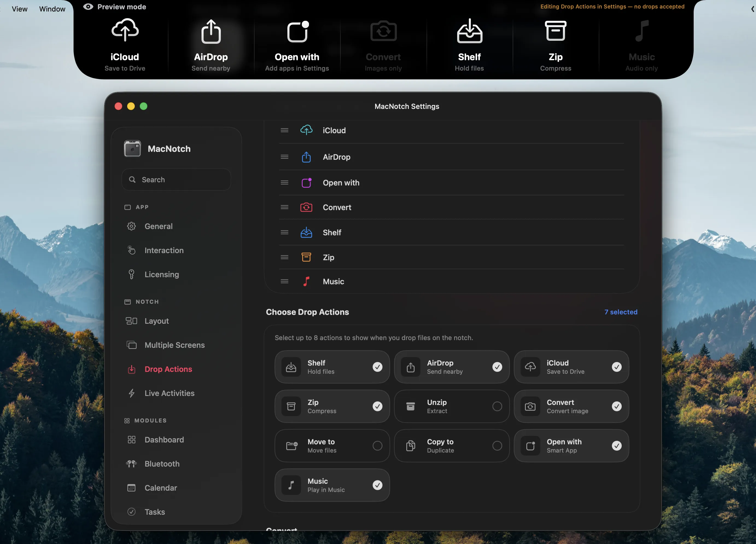Click the iCloud icon in the notch preview
The width and height of the screenshot is (756, 544).
pyautogui.click(x=125, y=31)
